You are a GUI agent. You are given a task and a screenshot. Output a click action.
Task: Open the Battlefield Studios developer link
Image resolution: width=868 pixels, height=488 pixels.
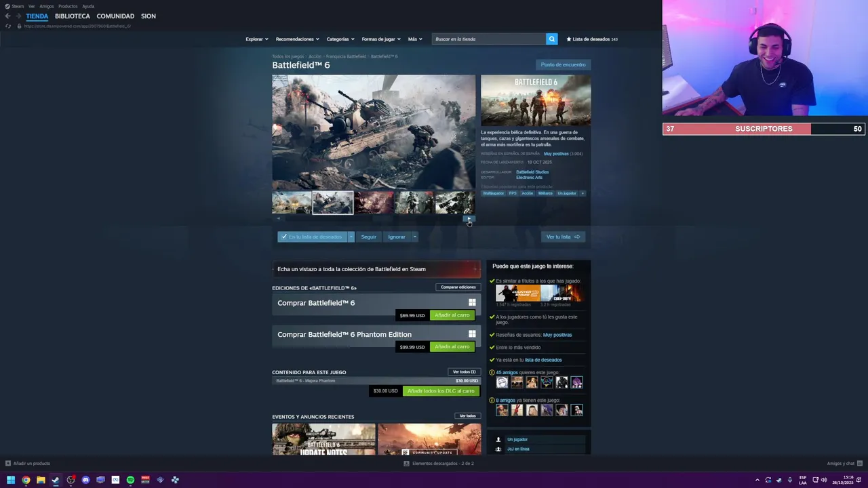point(532,172)
